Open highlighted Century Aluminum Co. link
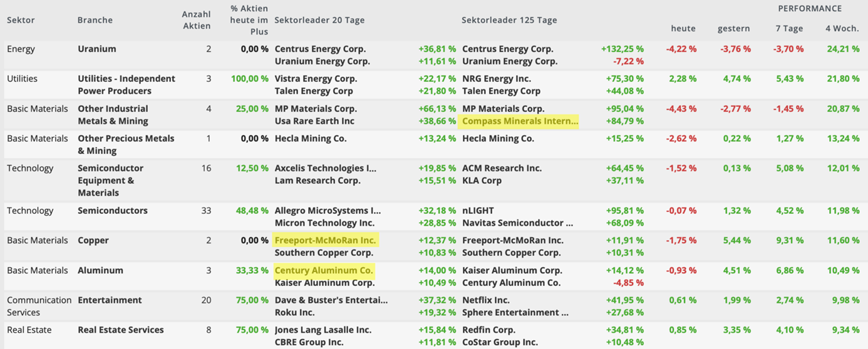 pyautogui.click(x=324, y=270)
